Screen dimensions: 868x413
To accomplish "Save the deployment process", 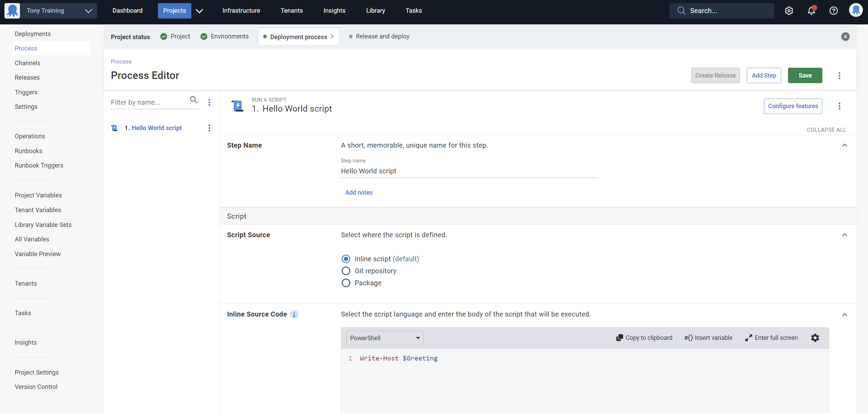I will click(x=805, y=75).
